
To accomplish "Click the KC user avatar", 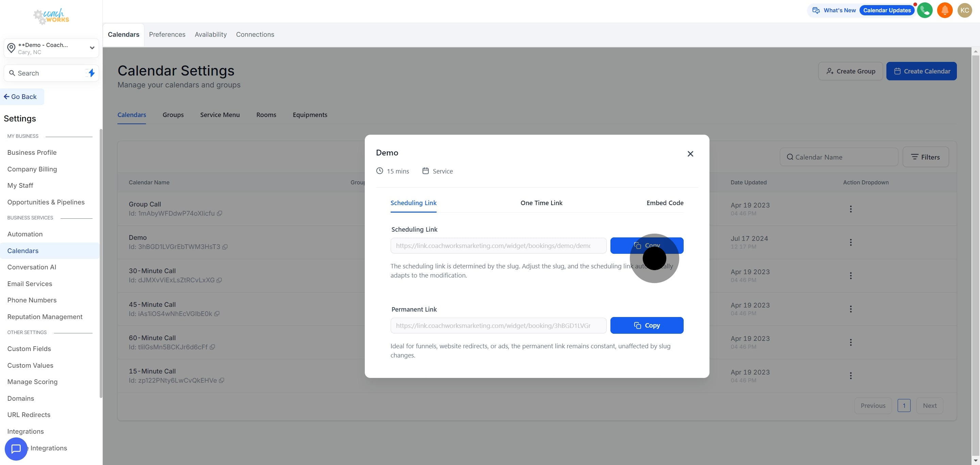I will [964, 10].
